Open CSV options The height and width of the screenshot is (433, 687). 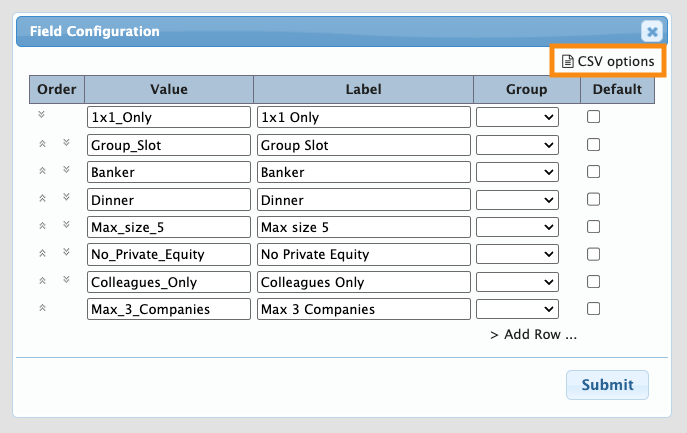(x=608, y=61)
